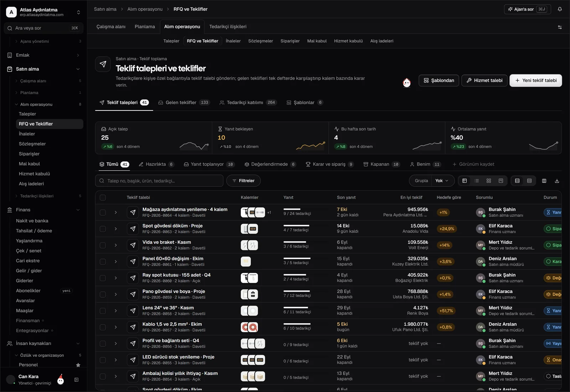
Task: Expand the Kablo 1,5 ve 2,5 mm² row
Action: pyautogui.click(x=116, y=327)
